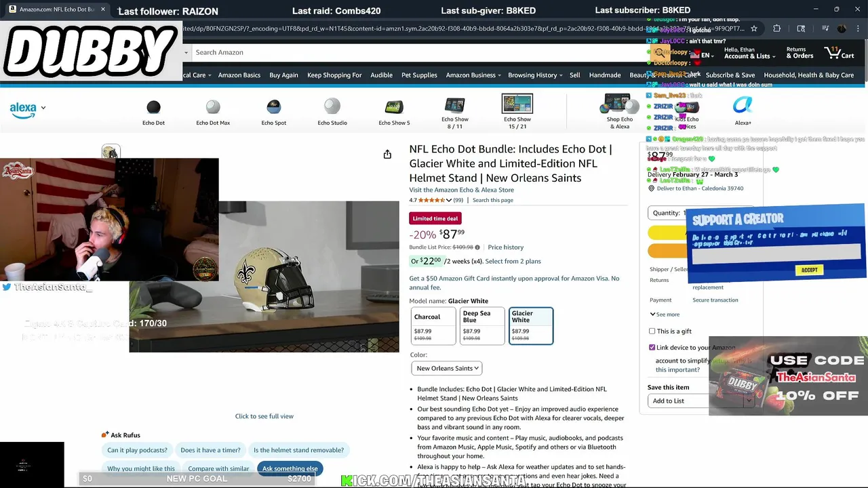The image size is (868, 488).
Task: Open Pet Supplies nav item
Action: pyautogui.click(x=419, y=75)
